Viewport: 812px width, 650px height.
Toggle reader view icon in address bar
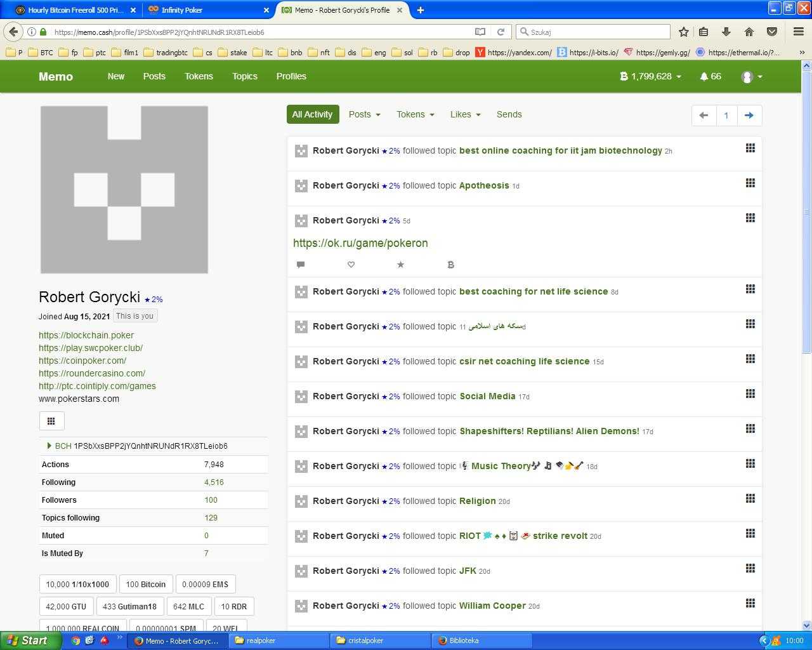pyautogui.click(x=480, y=32)
